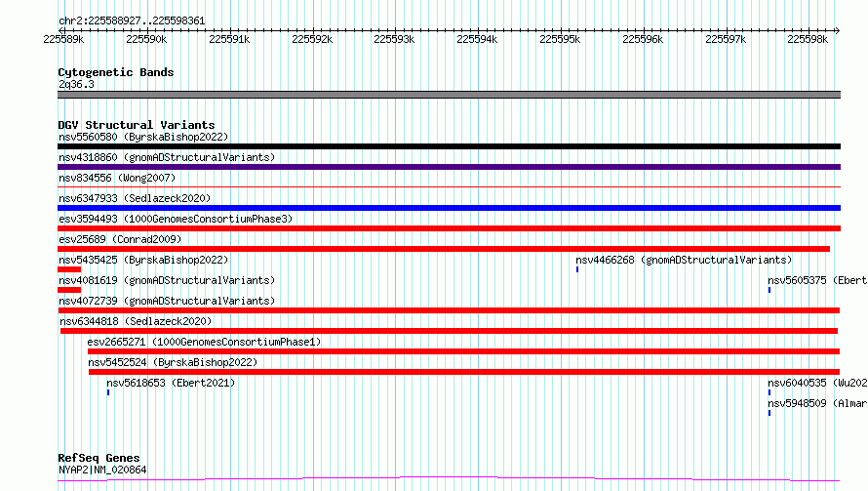Viewport: 868px width, 491px height.
Task: Click the magenta NYAP2 gene line
Action: (449, 479)
